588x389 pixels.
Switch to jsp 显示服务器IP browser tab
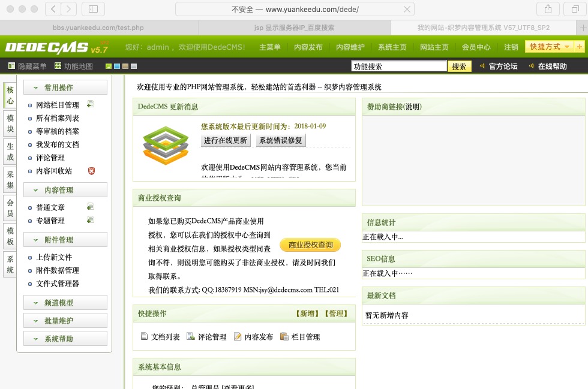(x=295, y=28)
